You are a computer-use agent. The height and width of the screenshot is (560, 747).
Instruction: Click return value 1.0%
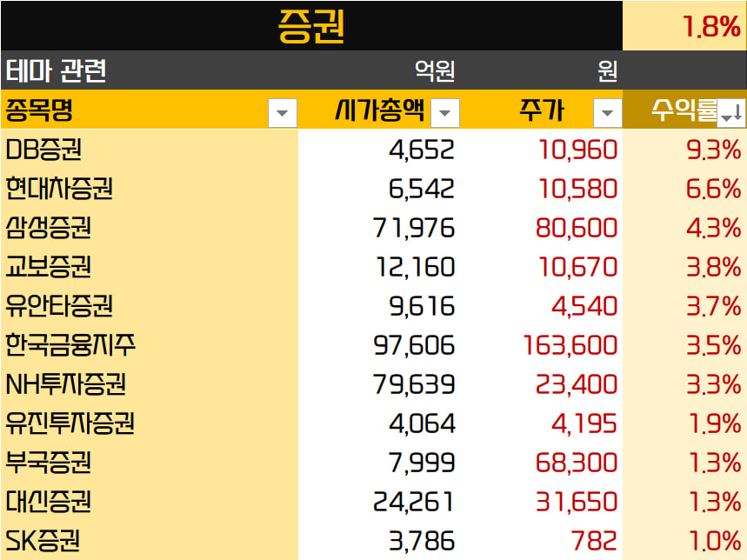[715, 542]
